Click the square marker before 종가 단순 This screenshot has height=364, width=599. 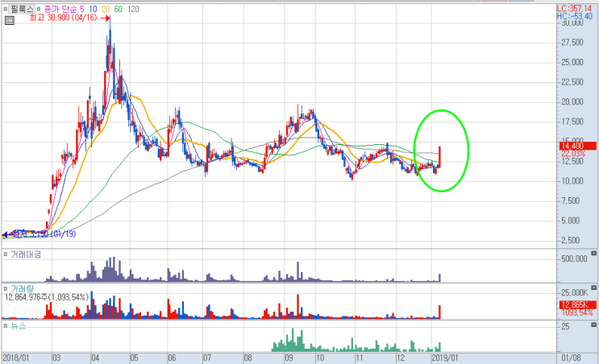(39, 9)
